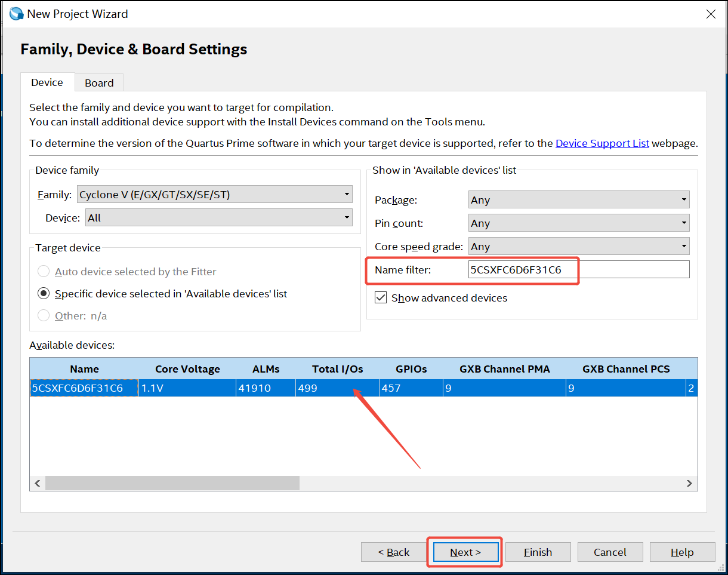Select Specific device selected in Available devices list
The height and width of the screenshot is (575, 728).
click(44, 294)
